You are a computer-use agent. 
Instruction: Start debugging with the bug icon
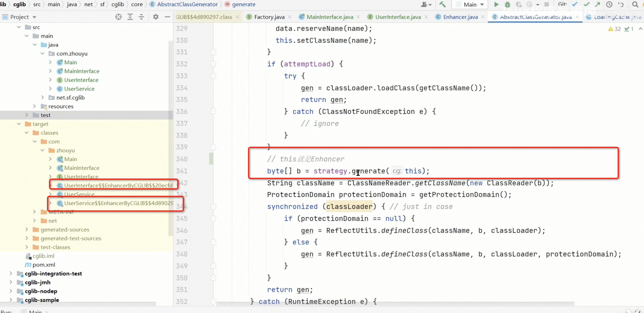click(x=507, y=4)
